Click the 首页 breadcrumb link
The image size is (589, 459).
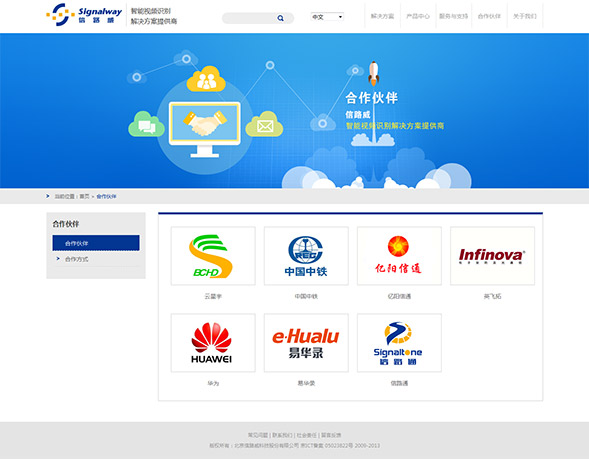pos(85,196)
